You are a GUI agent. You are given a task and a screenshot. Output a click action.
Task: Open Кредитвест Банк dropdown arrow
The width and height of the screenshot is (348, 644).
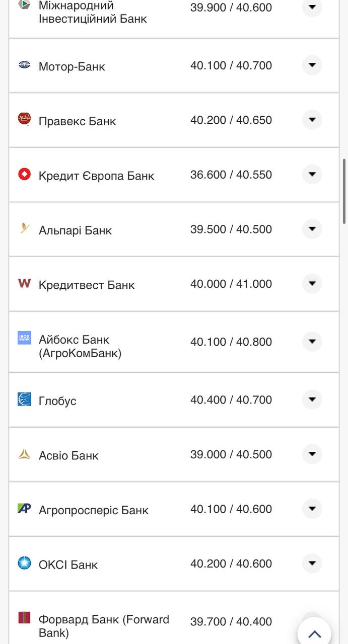[x=312, y=284]
